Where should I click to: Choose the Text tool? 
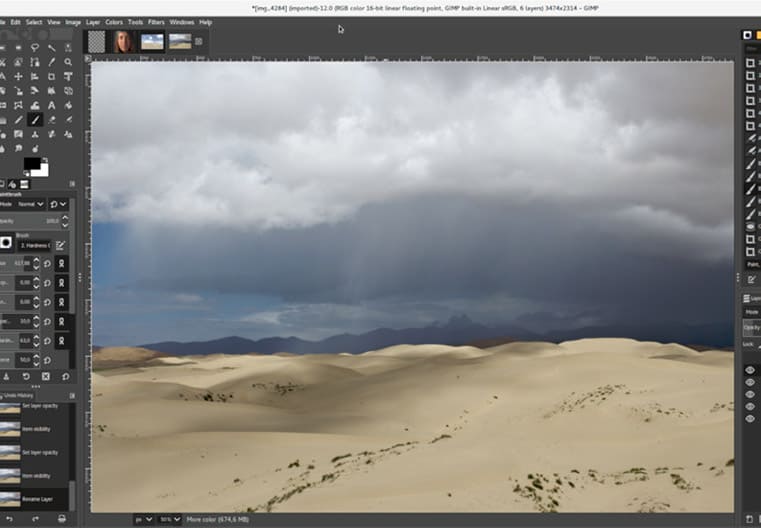[52, 105]
